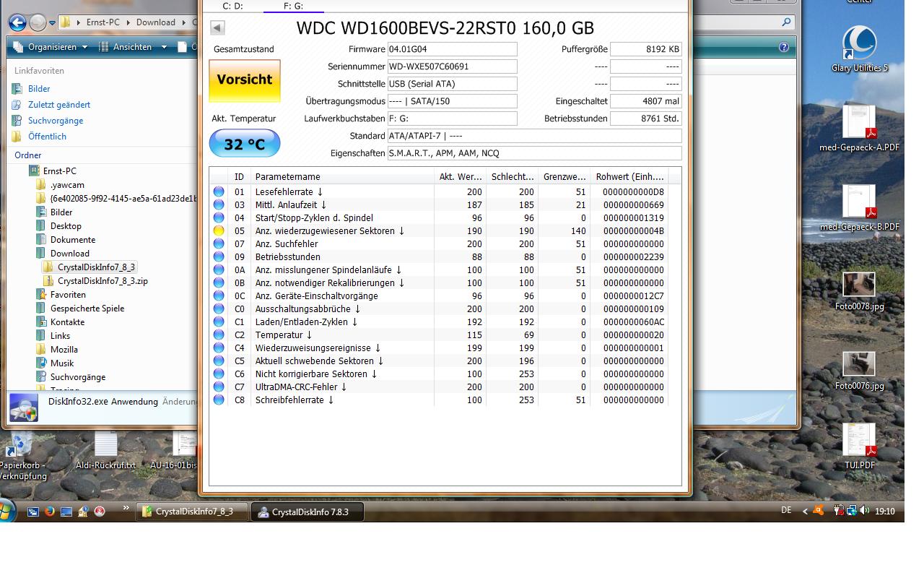924x578 pixels.
Task: Select the .yawcam folder in the tree
Action: click(x=67, y=185)
